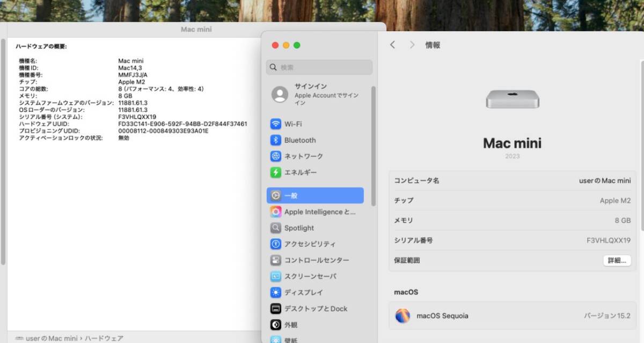Open スクリーンセーバ settings
Viewport: 644px width, 343px height.
(x=310, y=277)
